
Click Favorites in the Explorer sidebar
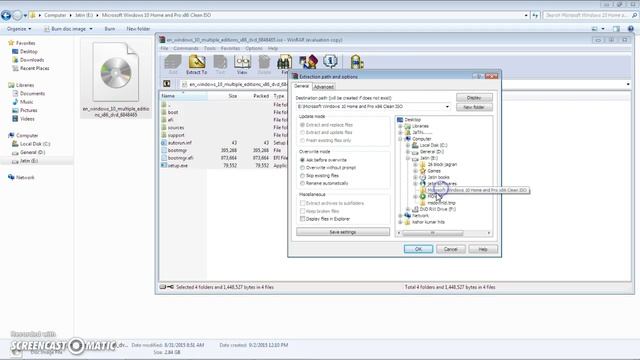point(25,43)
